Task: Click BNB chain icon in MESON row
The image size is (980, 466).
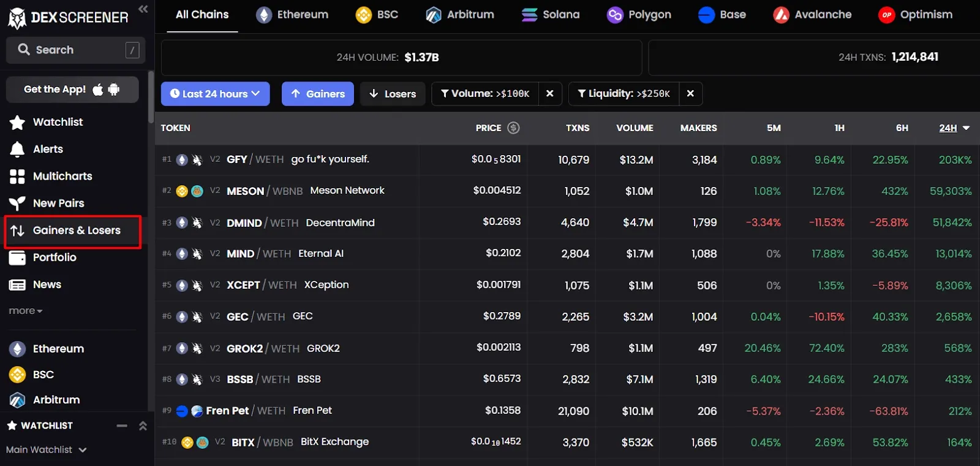Action: click(x=182, y=191)
